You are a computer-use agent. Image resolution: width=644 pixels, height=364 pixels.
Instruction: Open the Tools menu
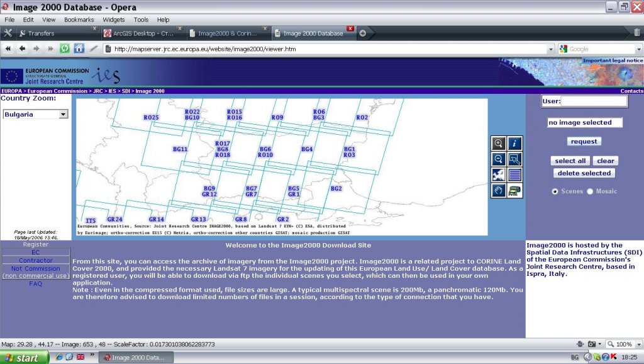pos(141,20)
